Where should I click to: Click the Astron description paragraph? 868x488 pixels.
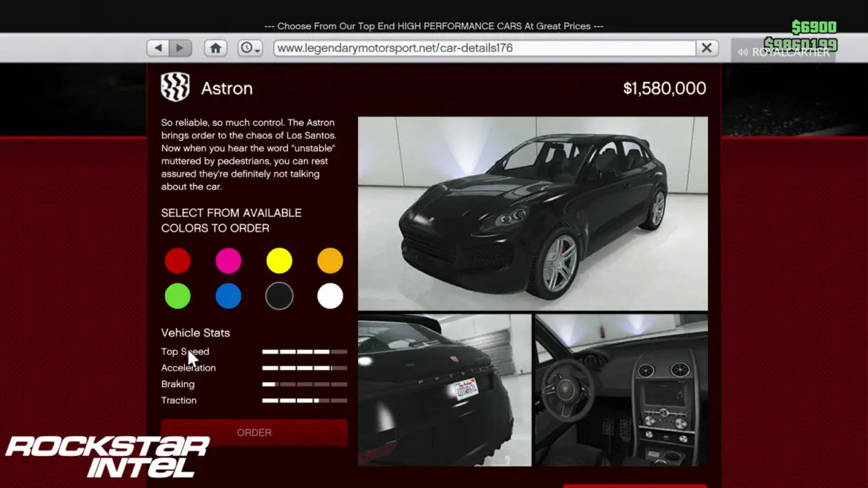(248, 154)
